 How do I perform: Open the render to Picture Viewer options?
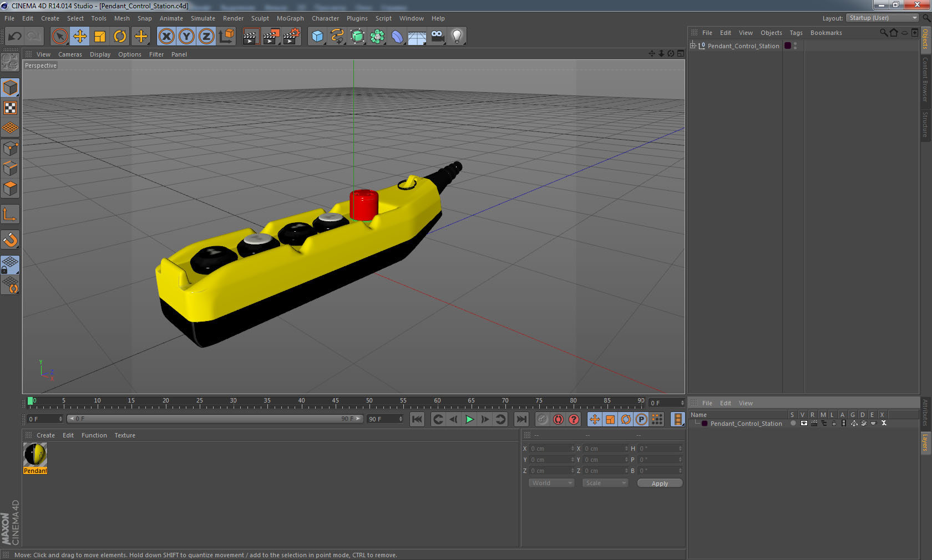point(271,37)
